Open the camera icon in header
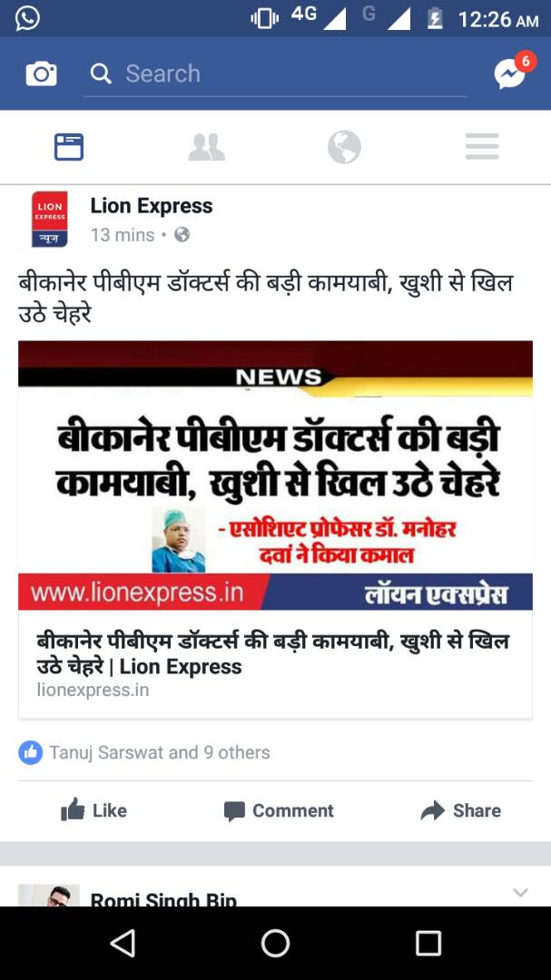 coord(41,74)
